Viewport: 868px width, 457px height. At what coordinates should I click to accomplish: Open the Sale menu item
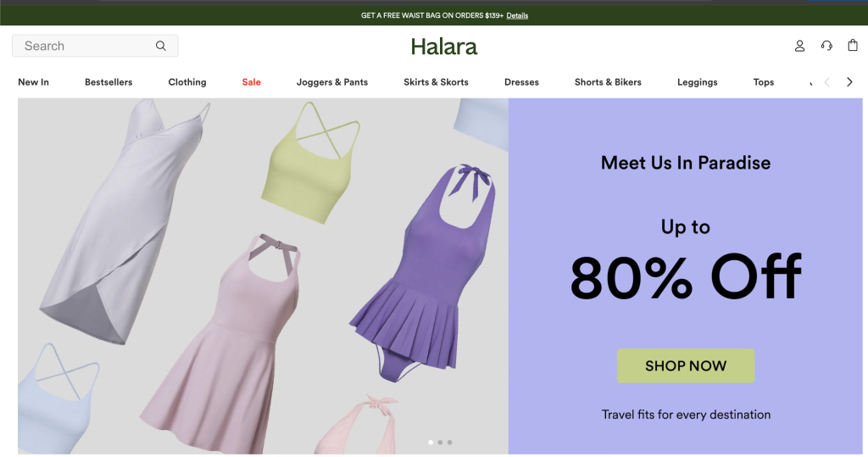coord(251,82)
